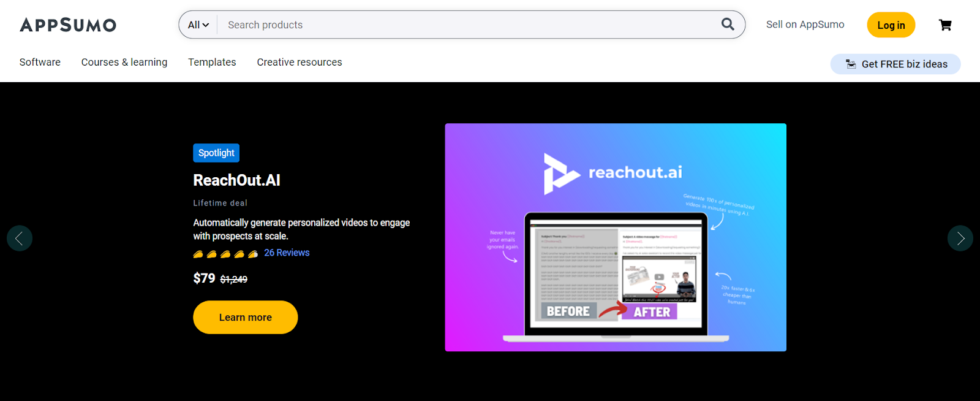Go to next carousel slide

(960, 239)
